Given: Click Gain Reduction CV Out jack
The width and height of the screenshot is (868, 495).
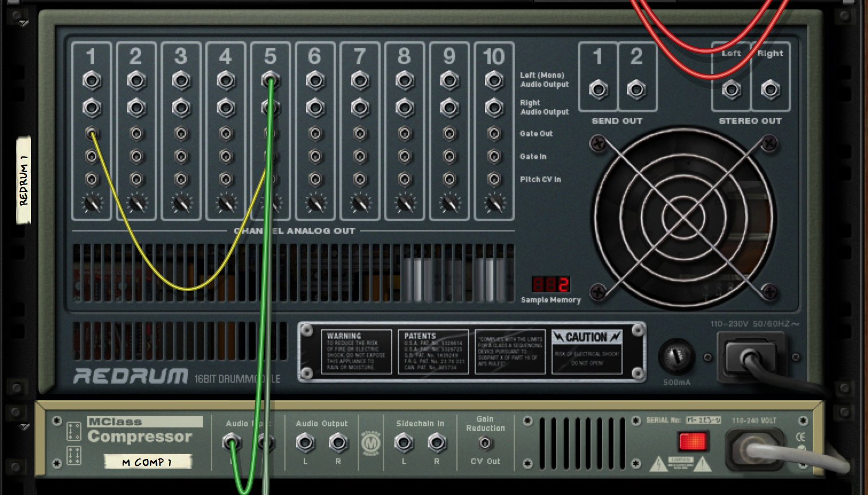Looking at the screenshot, I should 485,443.
